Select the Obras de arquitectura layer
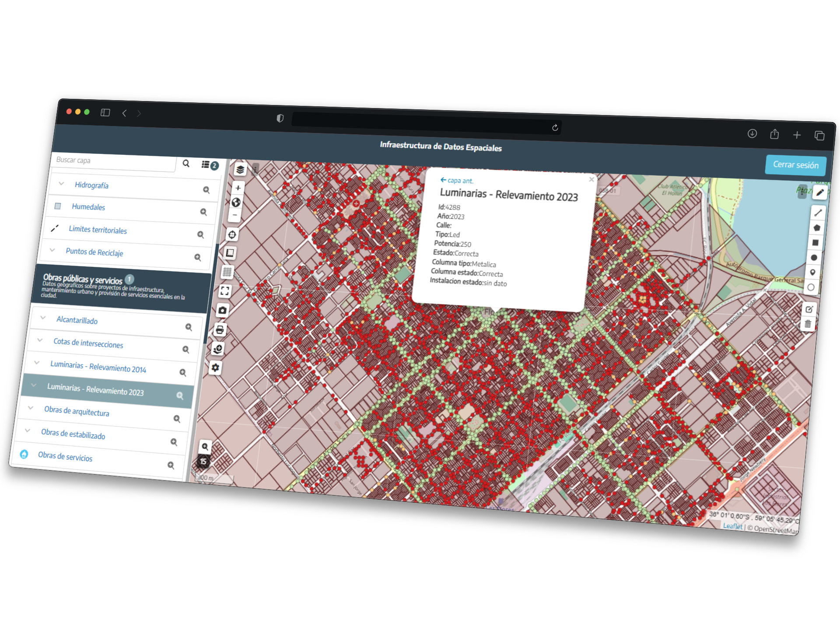Image resolution: width=840 pixels, height=630 pixels. click(77, 411)
